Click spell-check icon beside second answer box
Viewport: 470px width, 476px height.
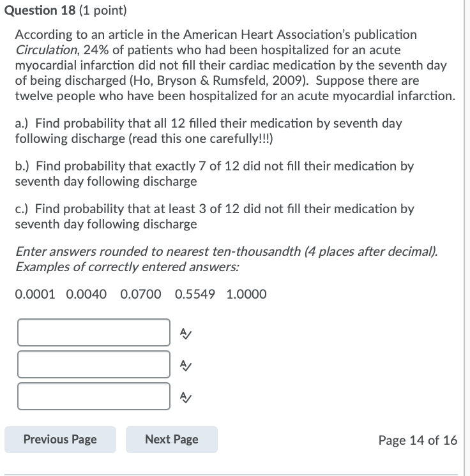point(186,365)
